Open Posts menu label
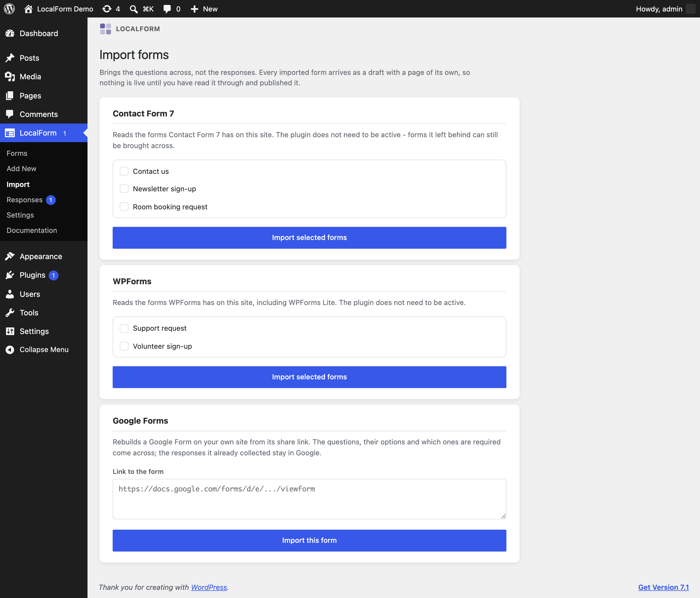 [x=29, y=58]
